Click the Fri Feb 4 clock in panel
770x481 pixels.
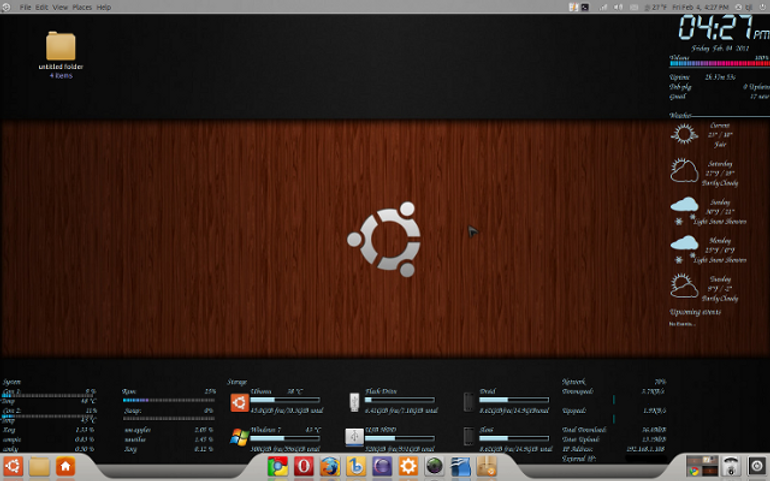click(700, 7)
